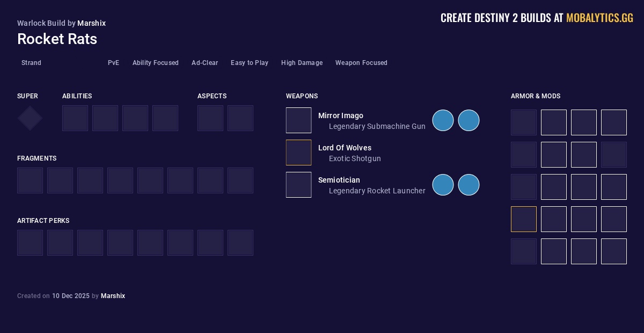Click the last Abilities slot icon
Screen dimensions: 644x333
(x=165, y=118)
